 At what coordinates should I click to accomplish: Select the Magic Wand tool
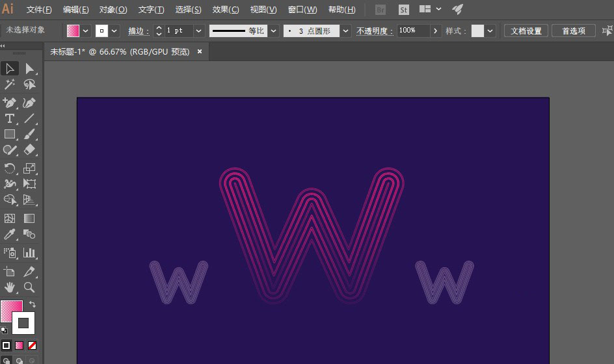[x=10, y=84]
